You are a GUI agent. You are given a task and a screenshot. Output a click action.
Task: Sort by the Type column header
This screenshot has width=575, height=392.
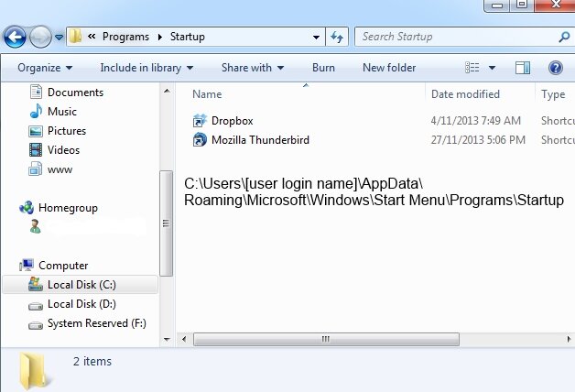(x=553, y=94)
